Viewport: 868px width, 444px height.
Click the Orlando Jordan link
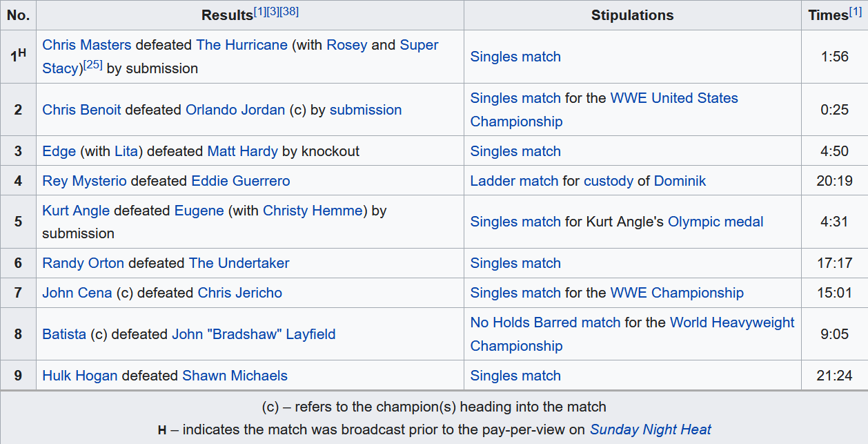[235, 110]
